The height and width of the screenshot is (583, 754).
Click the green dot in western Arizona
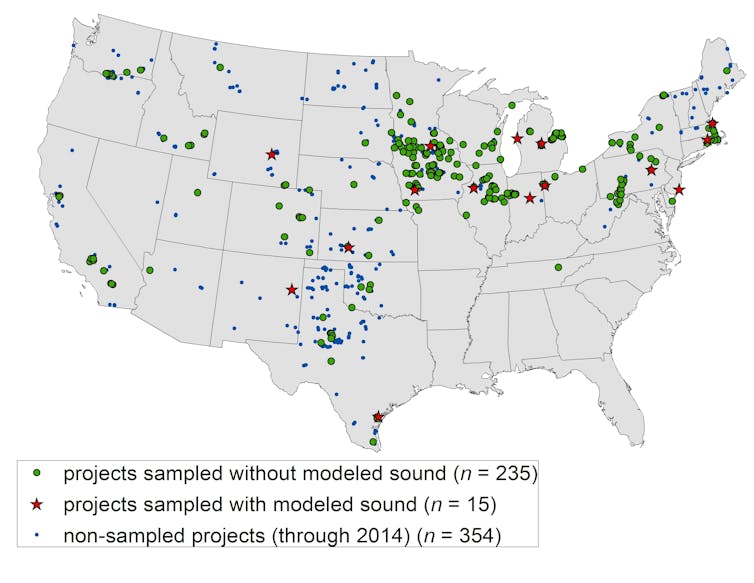coord(149,270)
